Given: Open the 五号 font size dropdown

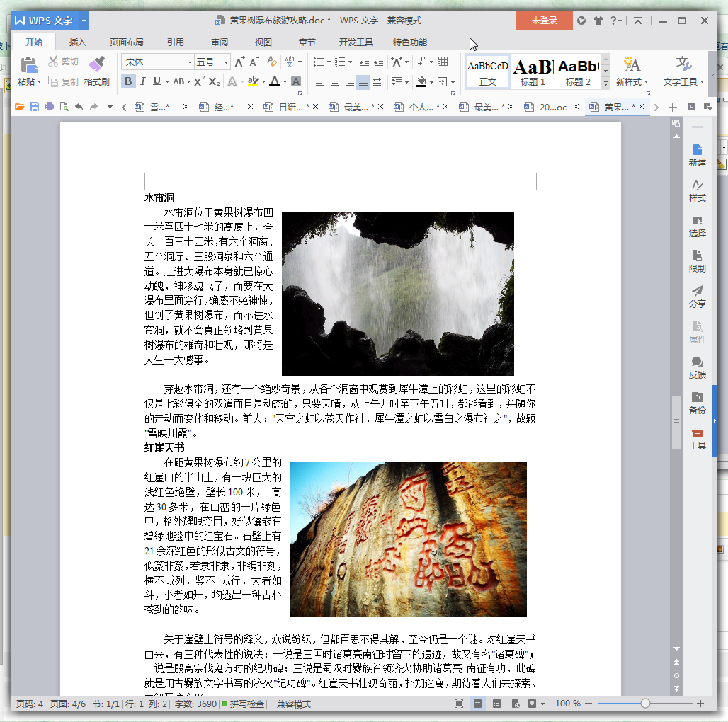Looking at the screenshot, I should coord(226,62).
